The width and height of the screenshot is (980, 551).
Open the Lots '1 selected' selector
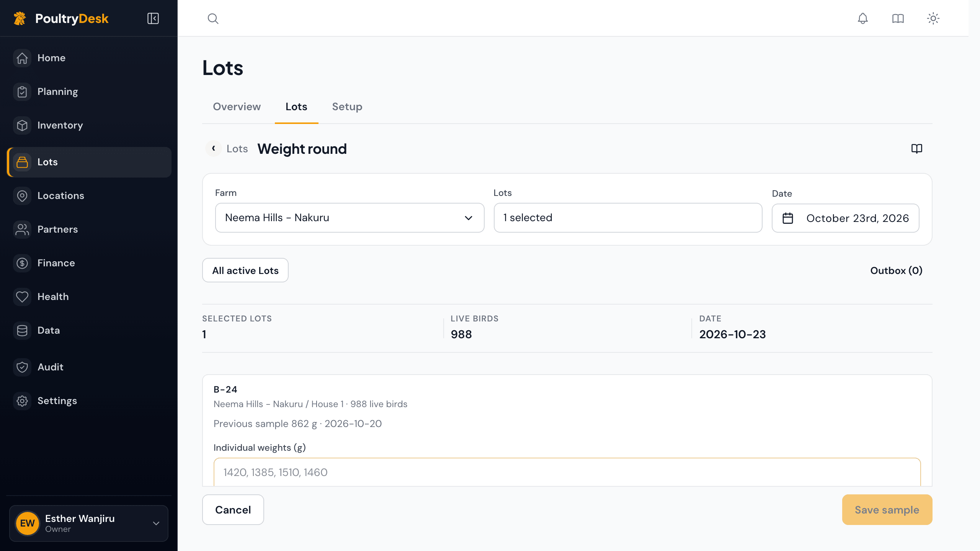coord(628,218)
